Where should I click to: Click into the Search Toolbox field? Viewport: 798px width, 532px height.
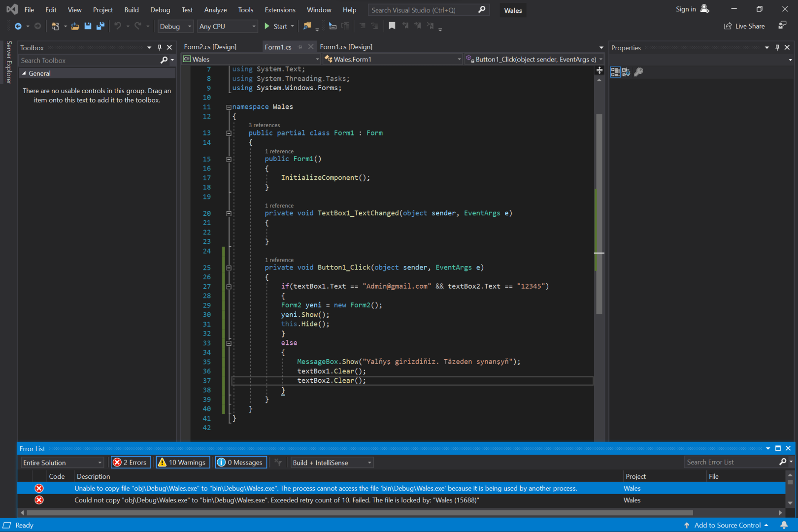click(x=89, y=60)
